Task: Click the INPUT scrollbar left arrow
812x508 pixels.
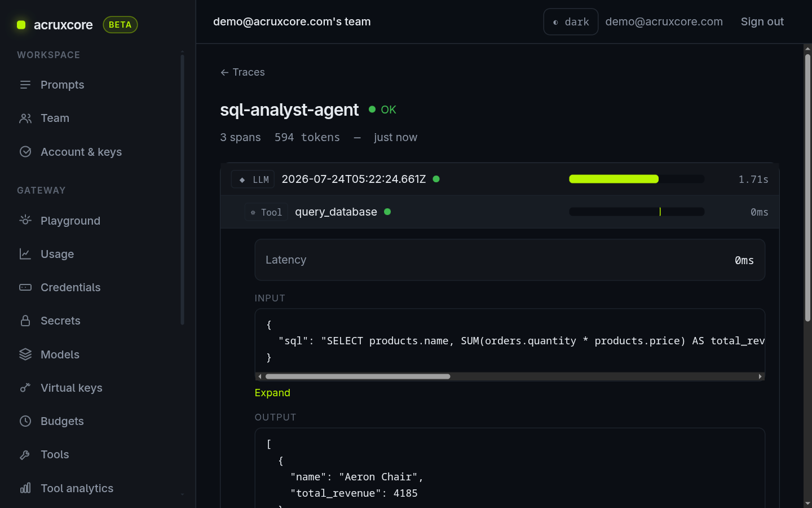Action: 259,376
